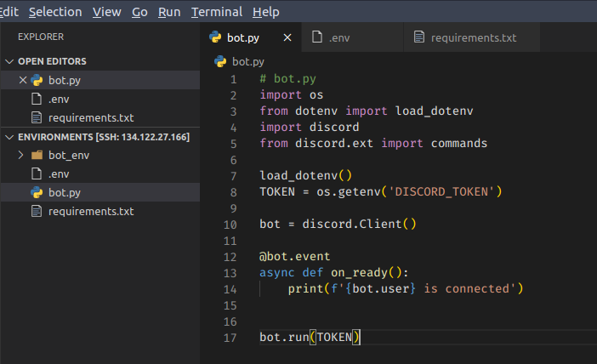The width and height of the screenshot is (597, 364).
Task: Click the 'DISCORD_TOKEN' string
Action: 441,191
